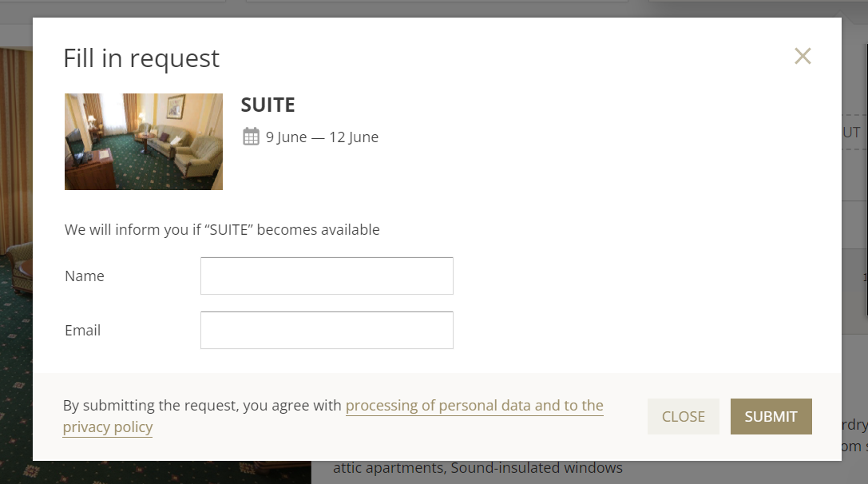Click the calendar icon beside the dates
The height and width of the screenshot is (484, 868).
(x=251, y=137)
